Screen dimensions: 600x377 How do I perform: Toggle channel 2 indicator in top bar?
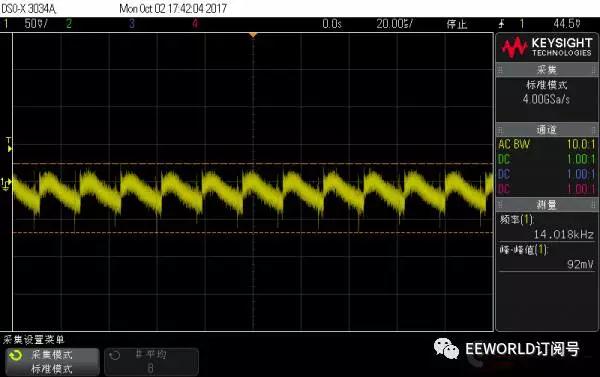(69, 24)
